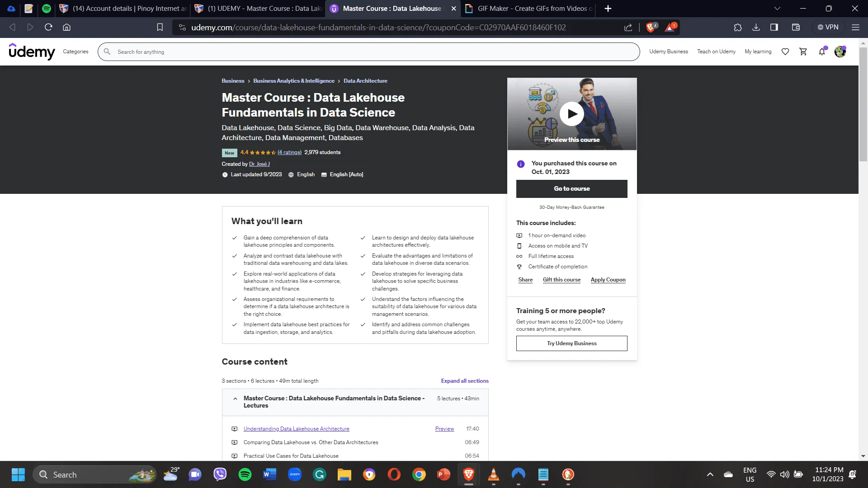The height and width of the screenshot is (488, 868).
Task: Open the Brave Rewards triangle icon
Action: 670,27
